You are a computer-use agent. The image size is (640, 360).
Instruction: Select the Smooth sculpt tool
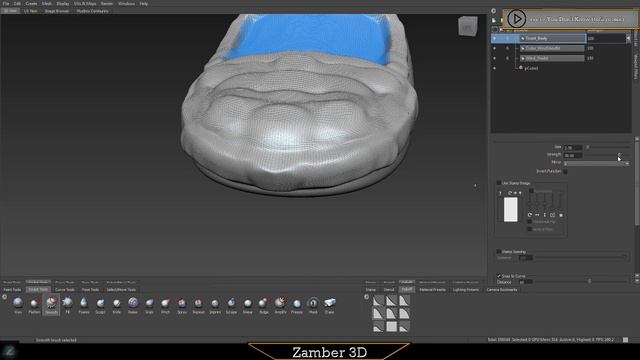click(x=51, y=305)
